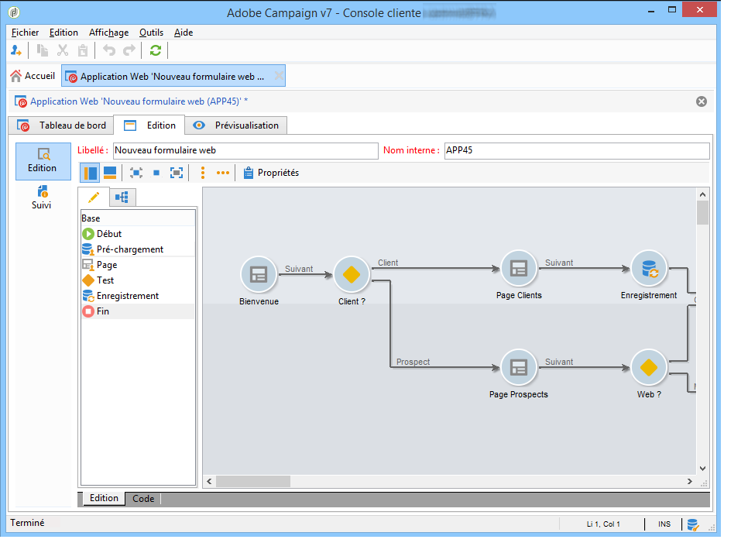Image resolution: width=748 pixels, height=560 pixels.
Task: Select the 'Client ?' test node
Action: coord(352,274)
